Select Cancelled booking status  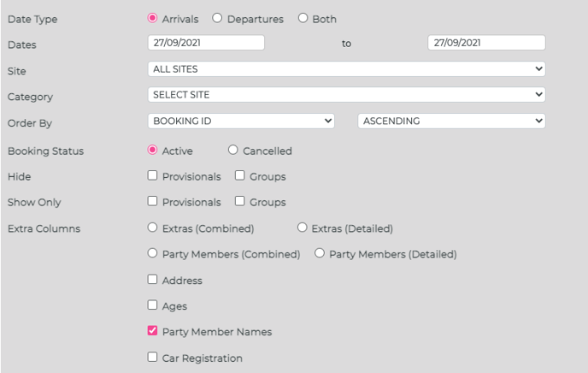tap(232, 150)
